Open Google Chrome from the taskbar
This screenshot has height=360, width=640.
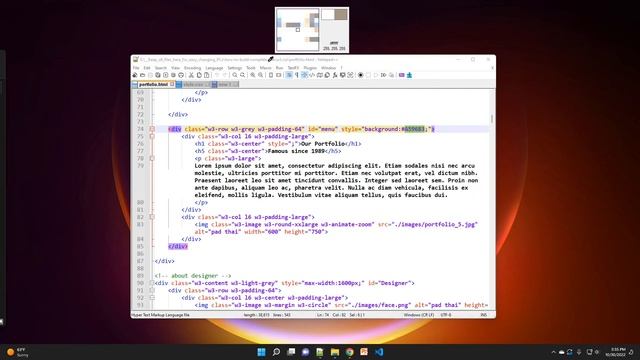point(349,352)
